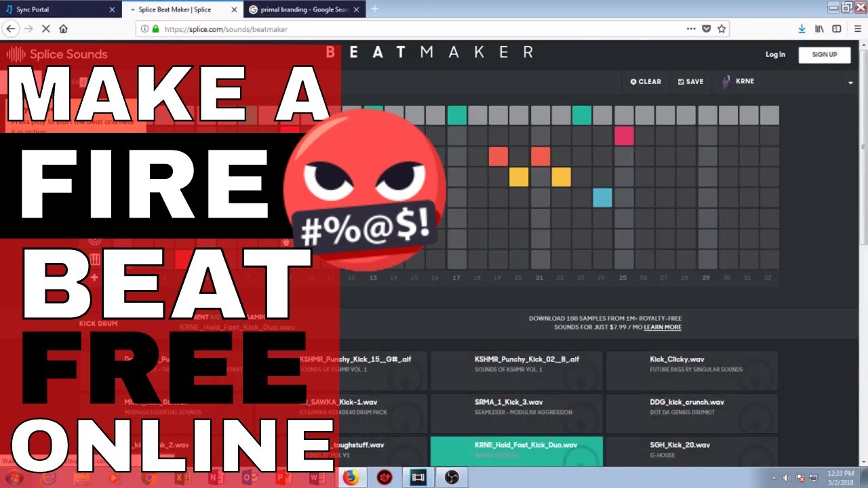Select the Kick_Clicky.wav sample card
Image resolution: width=868 pixels, height=488 pixels.
click(692, 371)
